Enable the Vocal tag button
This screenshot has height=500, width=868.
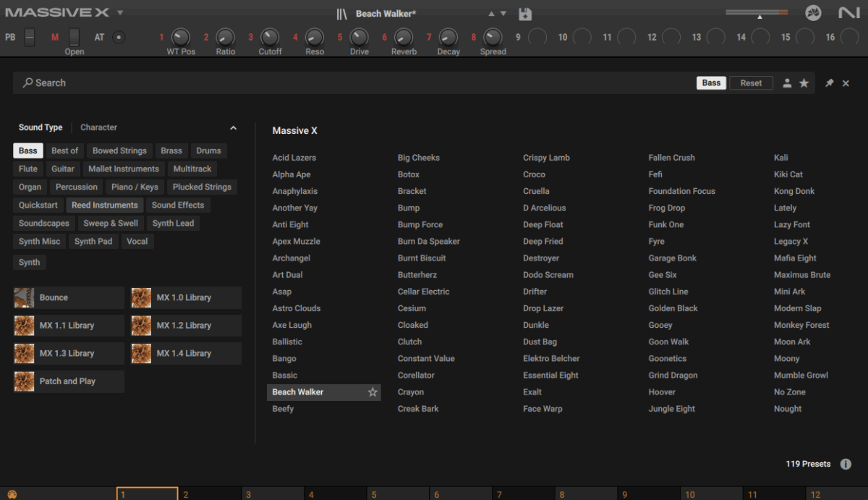137,241
